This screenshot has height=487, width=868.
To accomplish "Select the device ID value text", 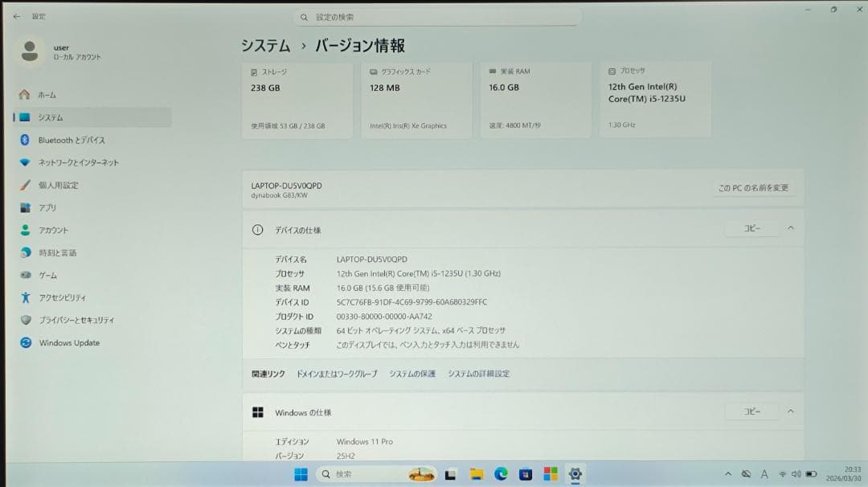I will coord(411,302).
